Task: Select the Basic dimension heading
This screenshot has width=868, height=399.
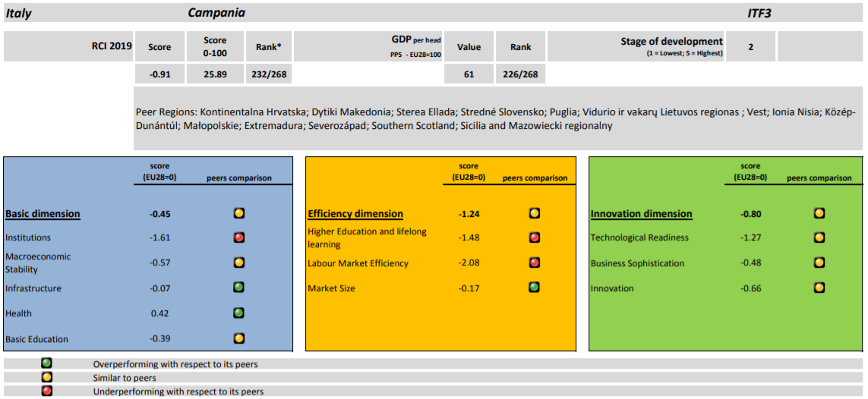Action: coord(43,214)
